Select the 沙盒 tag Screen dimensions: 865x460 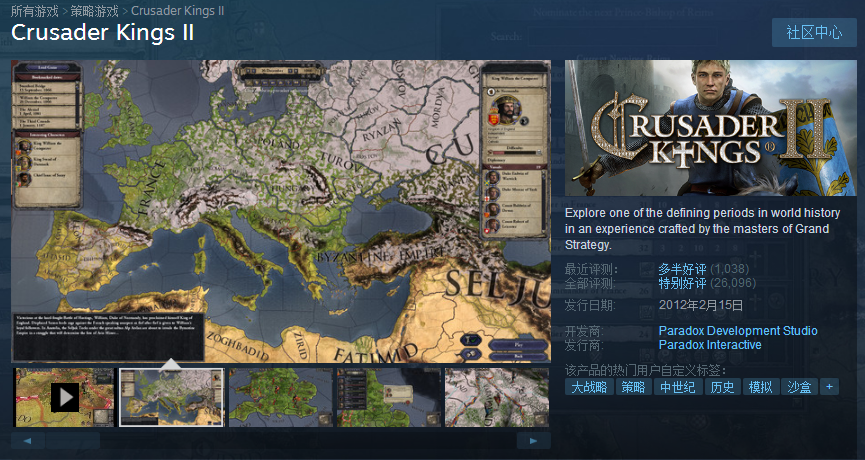click(799, 387)
